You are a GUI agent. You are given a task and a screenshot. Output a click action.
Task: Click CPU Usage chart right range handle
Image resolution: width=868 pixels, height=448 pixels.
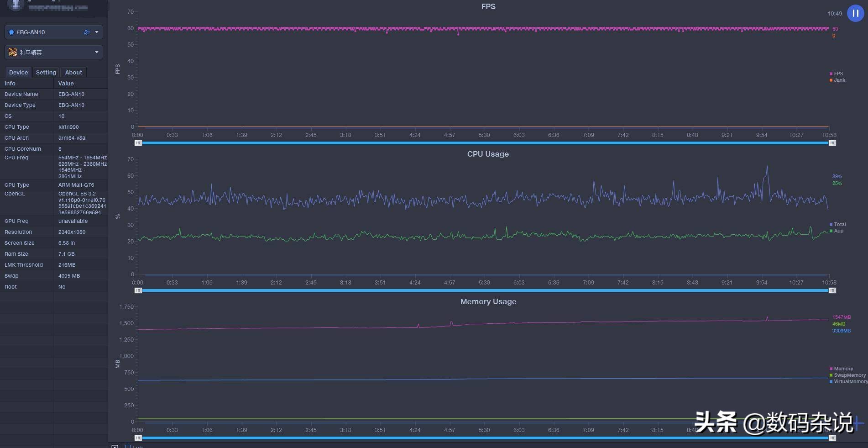coord(832,290)
